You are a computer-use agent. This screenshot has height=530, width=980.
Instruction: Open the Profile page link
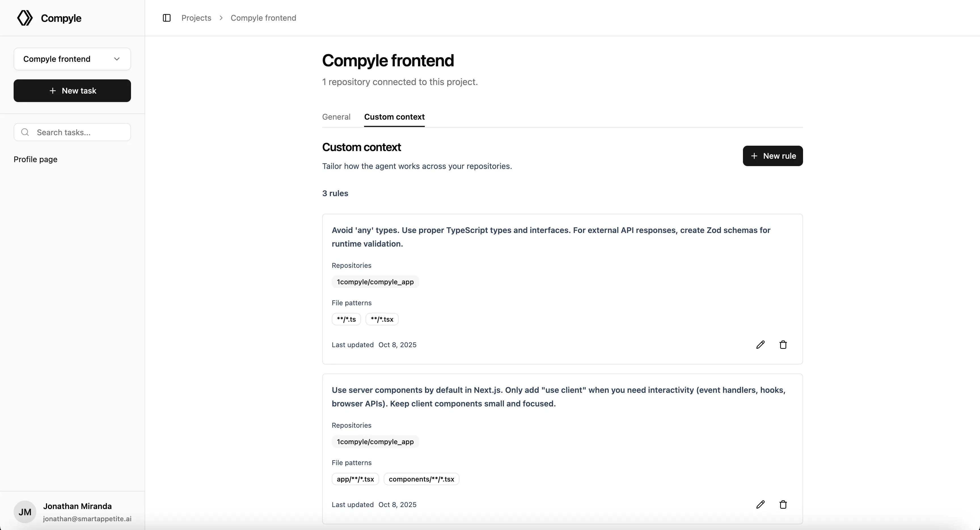tap(35, 159)
